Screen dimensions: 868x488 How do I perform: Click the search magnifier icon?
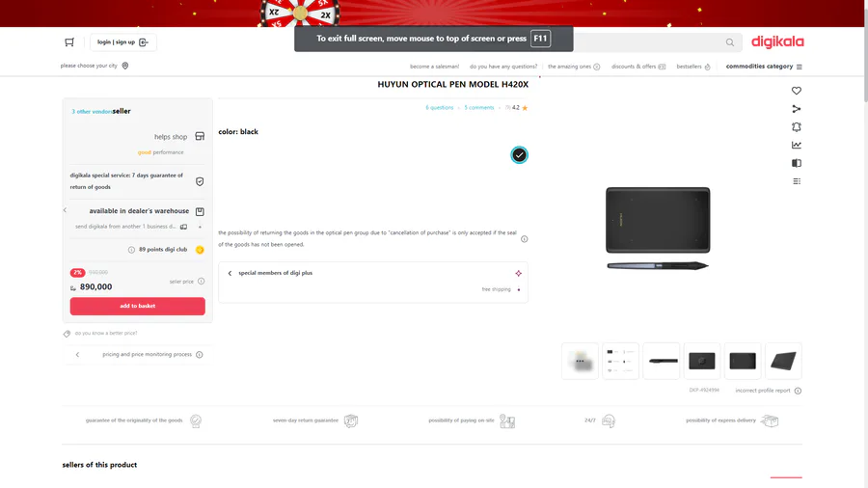pos(730,42)
